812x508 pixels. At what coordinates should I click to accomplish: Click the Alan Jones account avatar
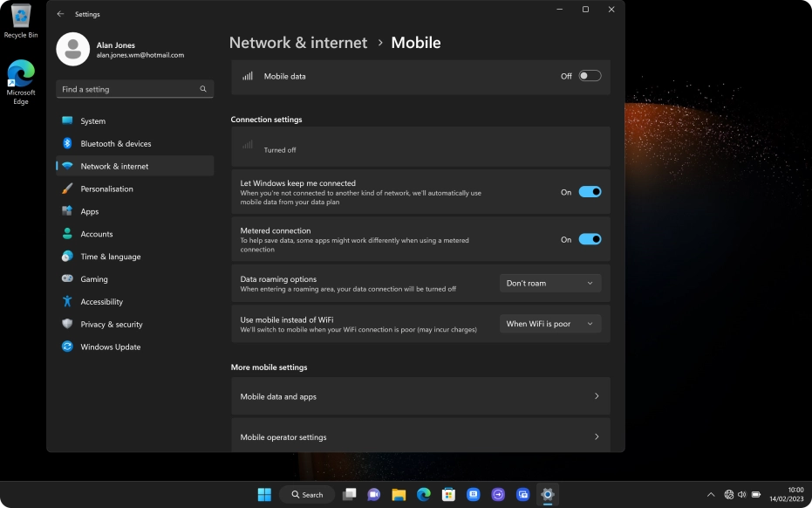click(x=73, y=49)
